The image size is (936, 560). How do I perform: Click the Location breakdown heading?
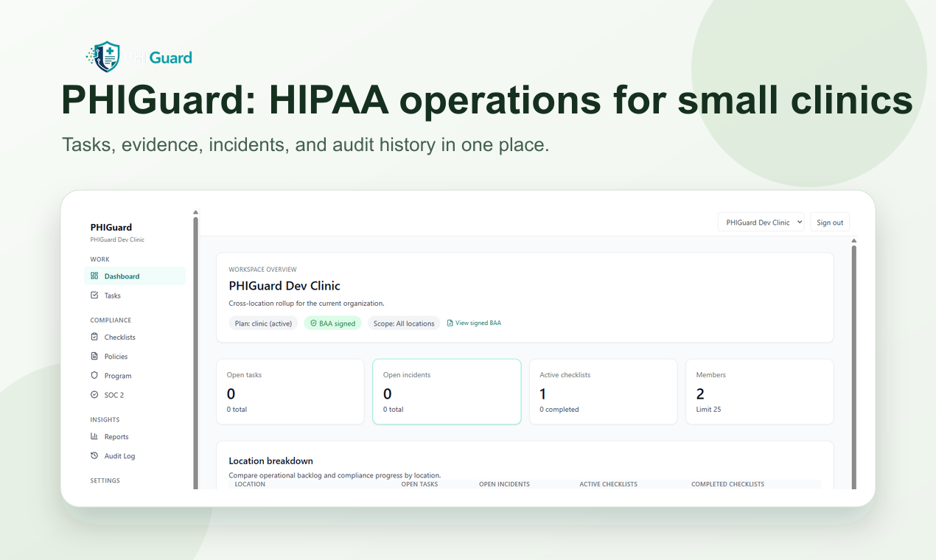pos(270,461)
